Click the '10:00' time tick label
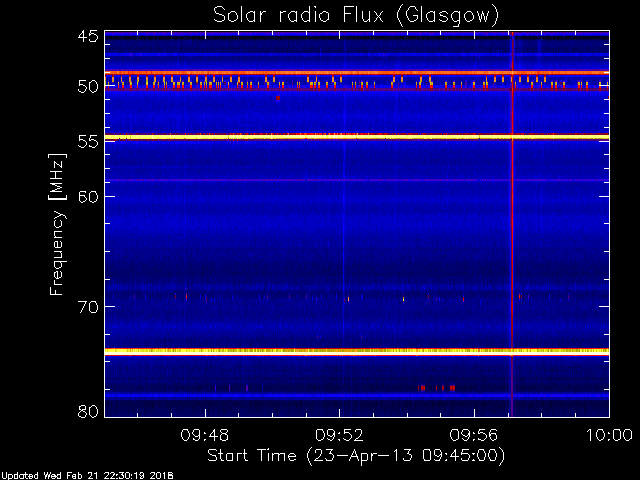 click(x=609, y=435)
